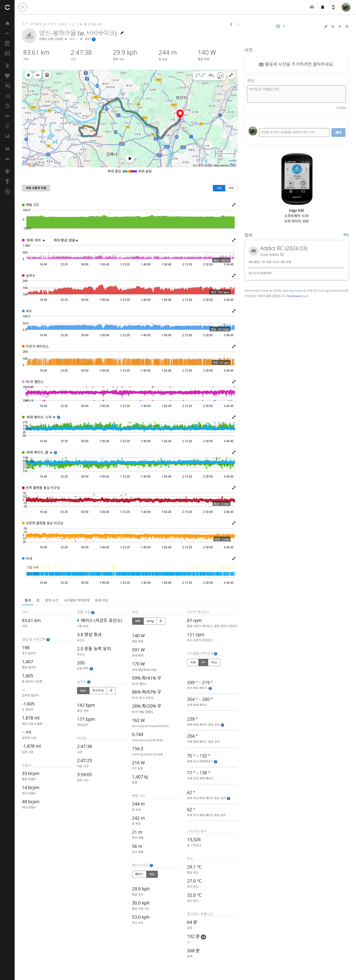Open map layers selector

(47, 75)
